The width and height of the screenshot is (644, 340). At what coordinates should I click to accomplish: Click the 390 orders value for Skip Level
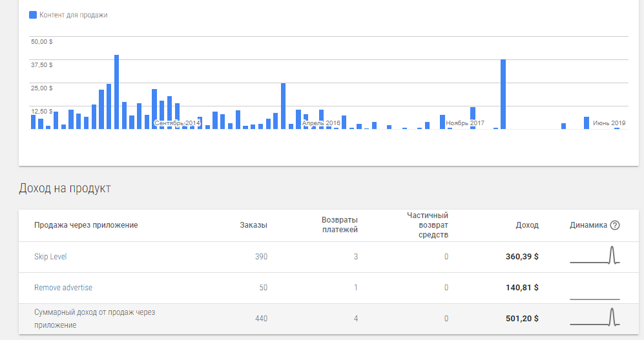(x=261, y=257)
